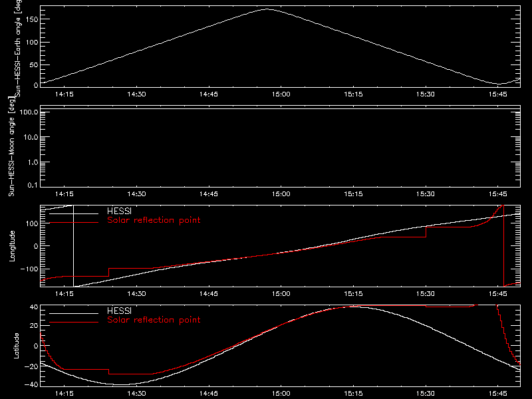The height and width of the screenshot is (399, 532).
Task: Click 14:15 time label under Latitude plot
Action: [64, 393]
